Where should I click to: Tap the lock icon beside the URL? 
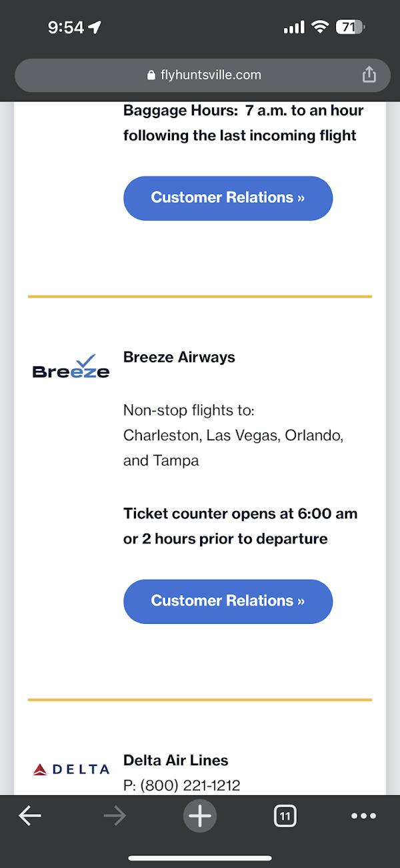click(x=151, y=75)
